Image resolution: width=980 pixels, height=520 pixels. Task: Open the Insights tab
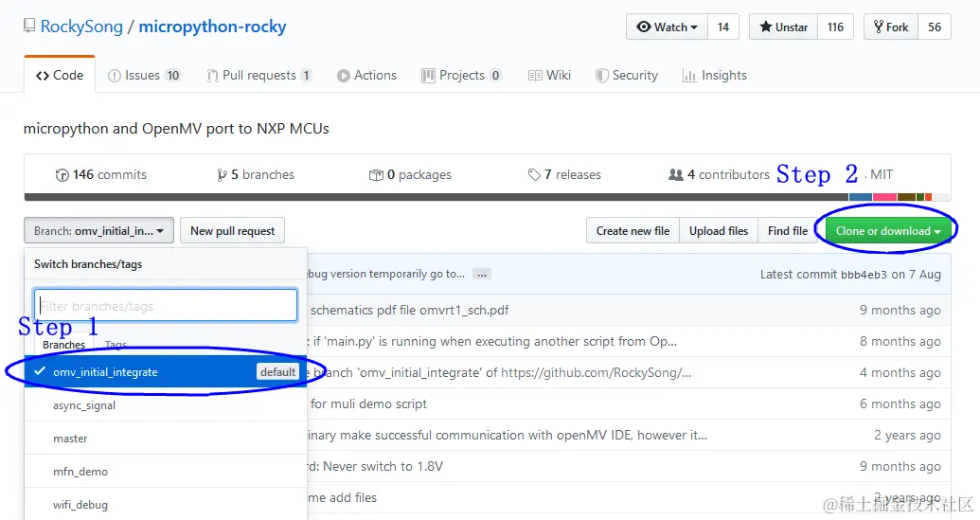click(714, 75)
